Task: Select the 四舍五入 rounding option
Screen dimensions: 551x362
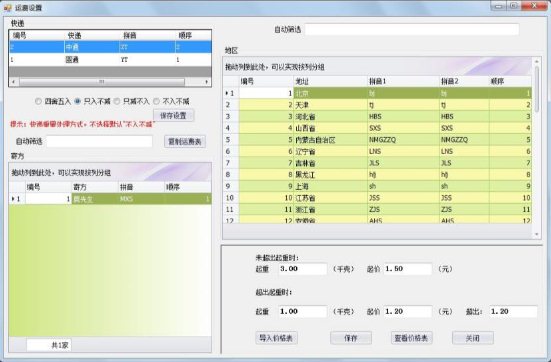Action: point(38,101)
